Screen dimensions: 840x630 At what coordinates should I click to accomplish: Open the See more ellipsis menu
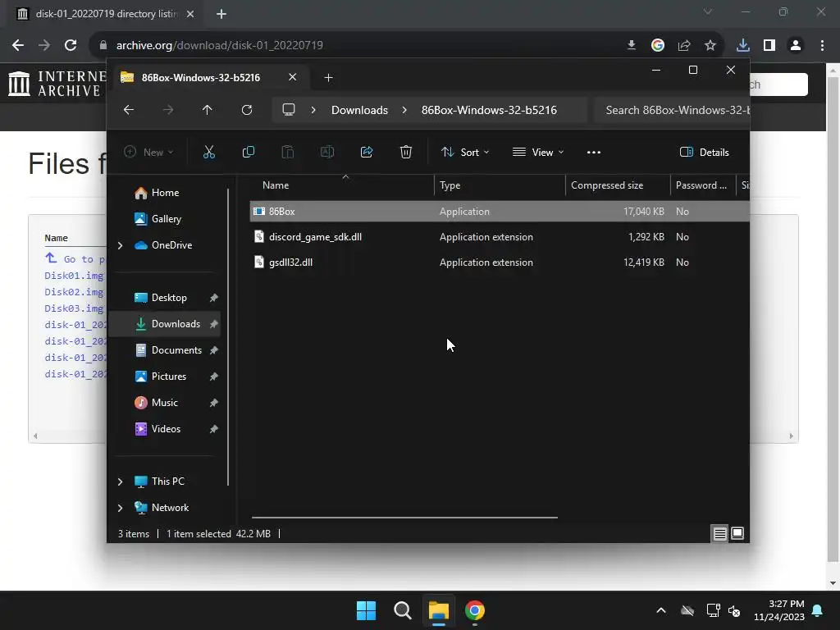click(594, 152)
